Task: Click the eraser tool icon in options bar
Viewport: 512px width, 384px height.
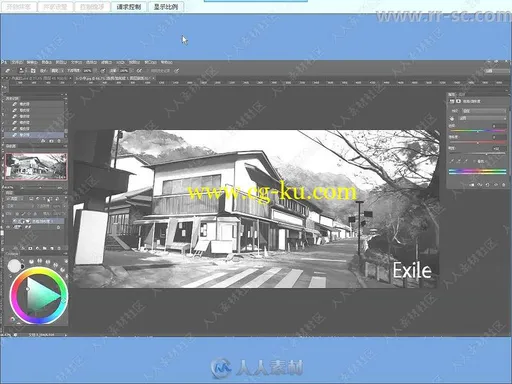Action: (8, 71)
